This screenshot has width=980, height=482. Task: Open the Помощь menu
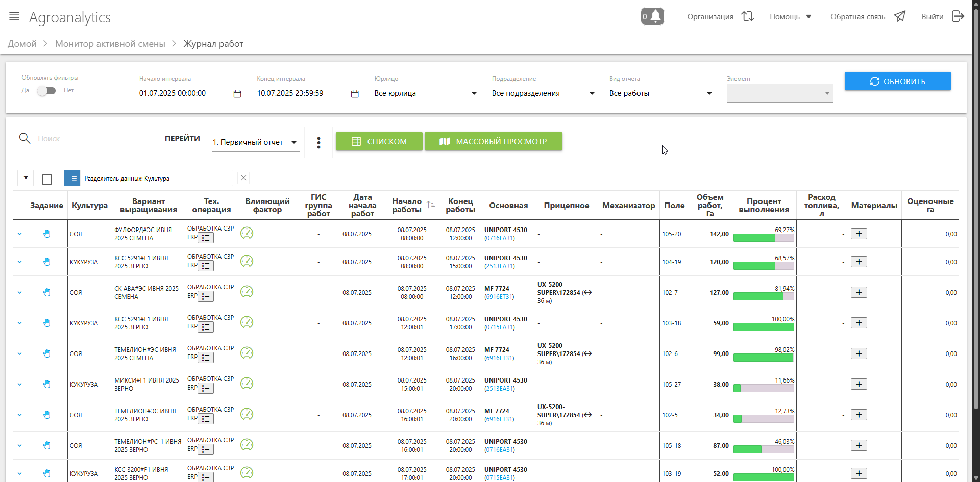tap(790, 17)
